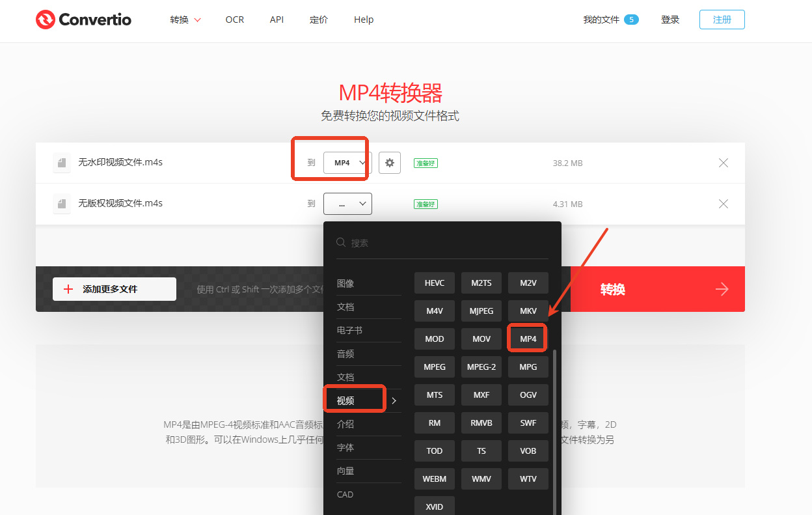Choose the WEBM output format
812x515 pixels.
(434, 478)
